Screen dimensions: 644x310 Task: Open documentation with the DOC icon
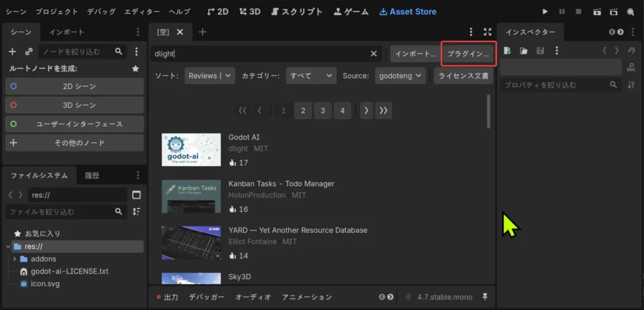[631, 67]
